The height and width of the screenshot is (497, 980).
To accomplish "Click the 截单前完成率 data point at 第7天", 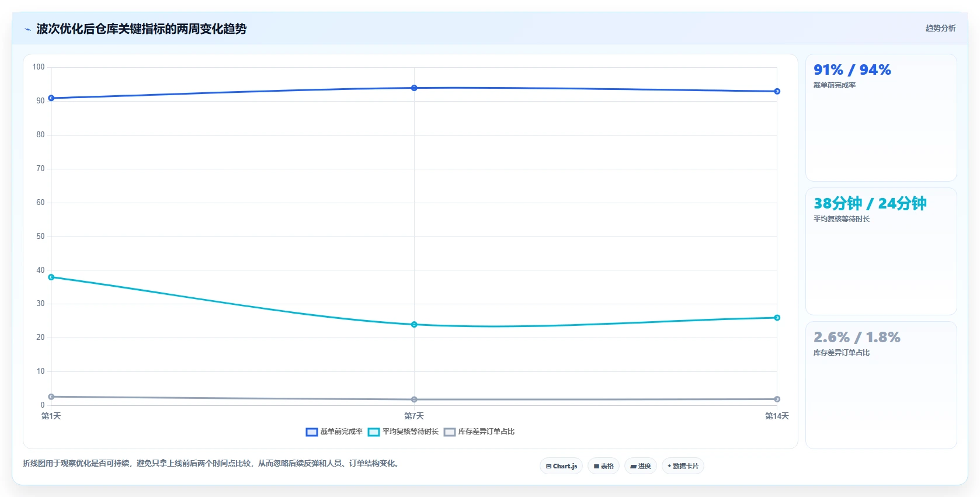I will click(414, 88).
